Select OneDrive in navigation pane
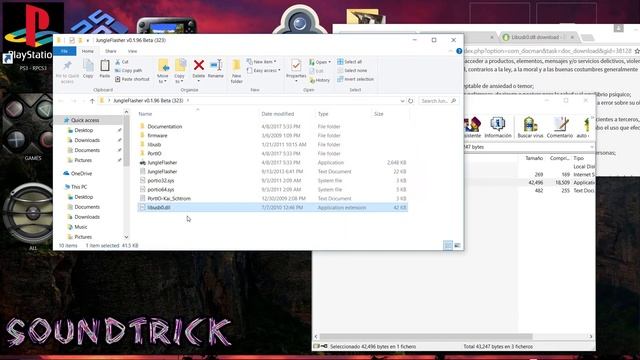Image resolution: width=640 pixels, height=360 pixels. tap(81, 173)
